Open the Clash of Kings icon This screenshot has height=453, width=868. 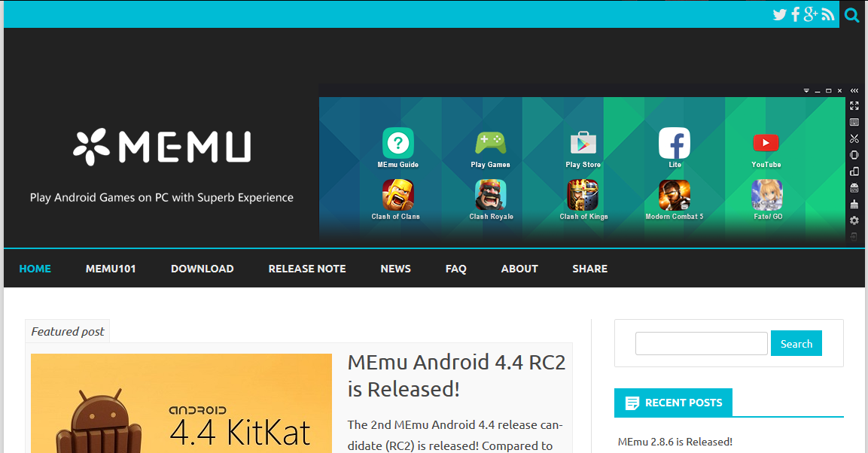(583, 195)
